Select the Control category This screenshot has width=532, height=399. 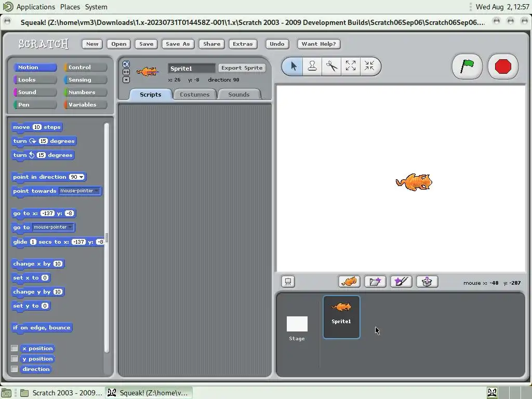pos(86,67)
